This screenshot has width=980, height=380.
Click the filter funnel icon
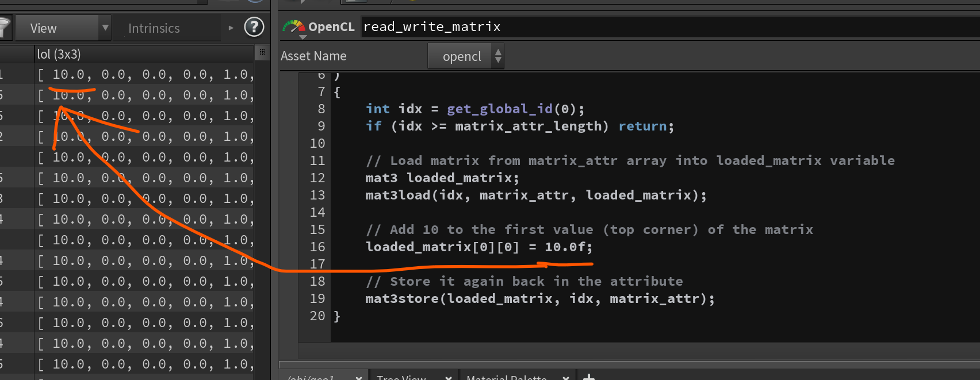point(3,28)
